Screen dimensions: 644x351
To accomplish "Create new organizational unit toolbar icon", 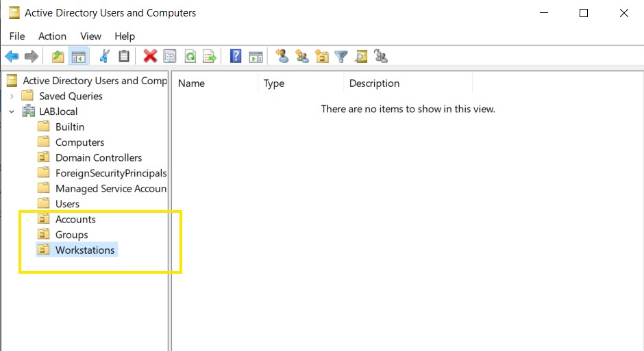I will coord(321,56).
